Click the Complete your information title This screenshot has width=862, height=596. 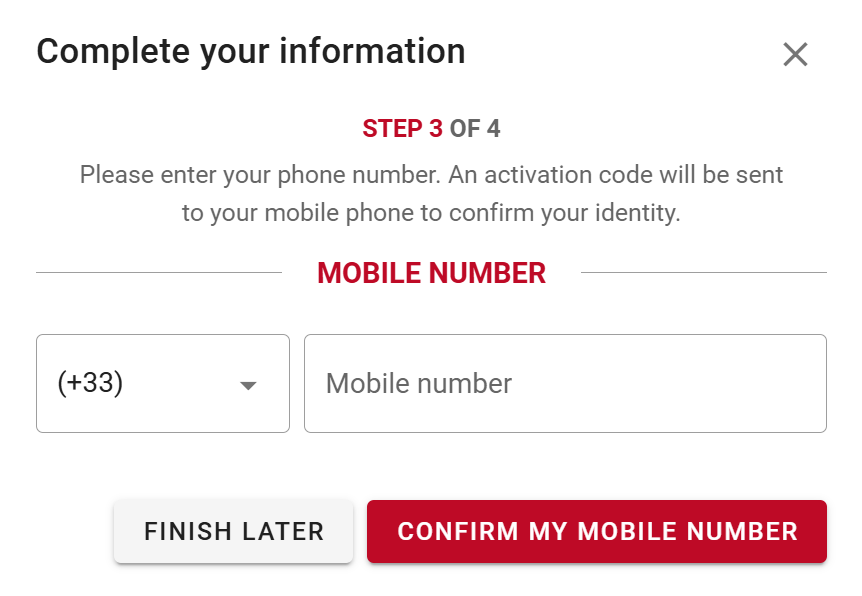click(x=251, y=51)
